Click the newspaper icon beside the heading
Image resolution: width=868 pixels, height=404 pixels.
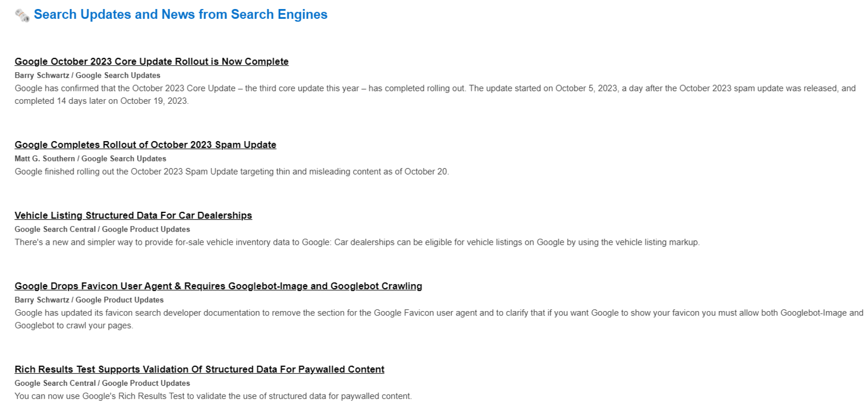(22, 15)
